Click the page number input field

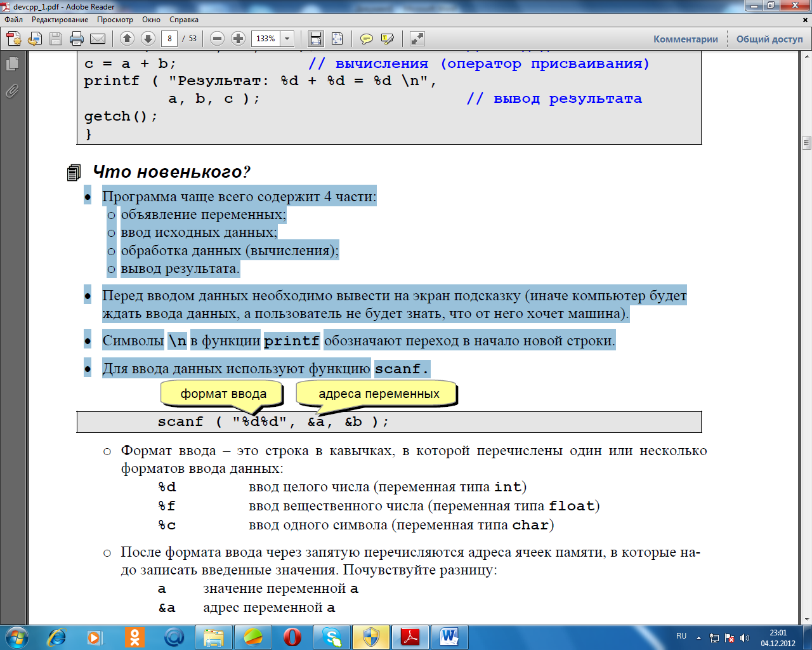(169, 39)
